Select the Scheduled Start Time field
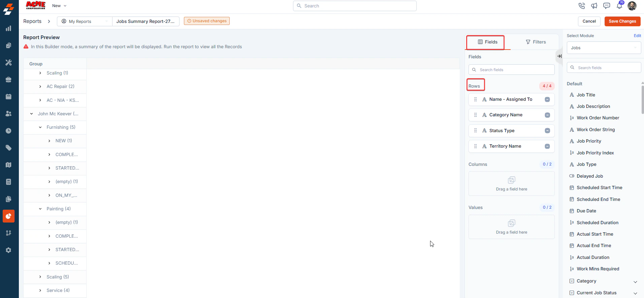644x298 pixels. click(x=599, y=188)
